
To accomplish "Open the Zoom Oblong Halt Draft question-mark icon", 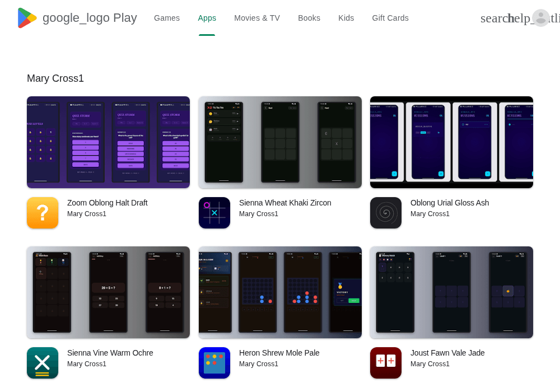I will pyautogui.click(x=43, y=213).
